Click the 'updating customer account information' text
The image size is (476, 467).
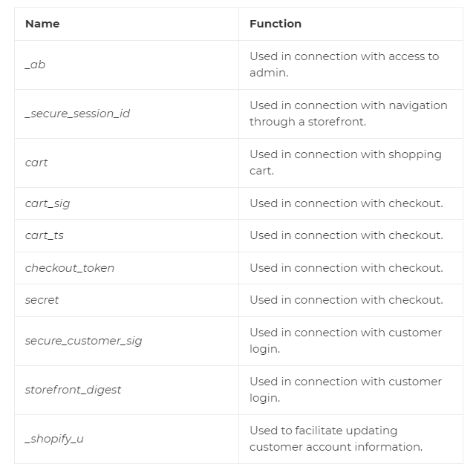336,439
